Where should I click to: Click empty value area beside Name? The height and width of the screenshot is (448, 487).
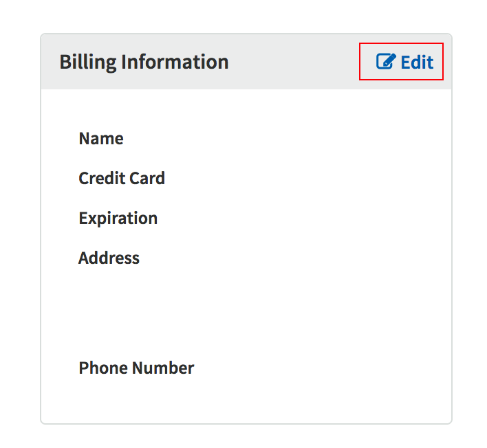click(289, 139)
